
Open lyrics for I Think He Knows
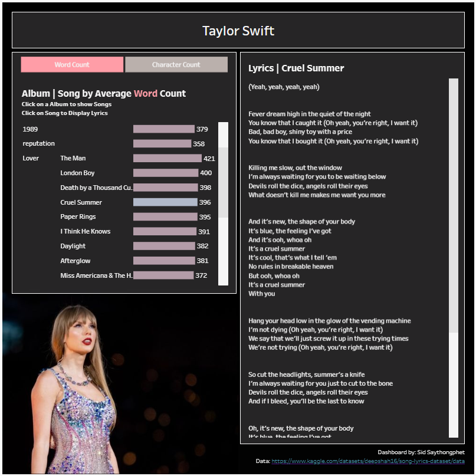[x=86, y=231]
